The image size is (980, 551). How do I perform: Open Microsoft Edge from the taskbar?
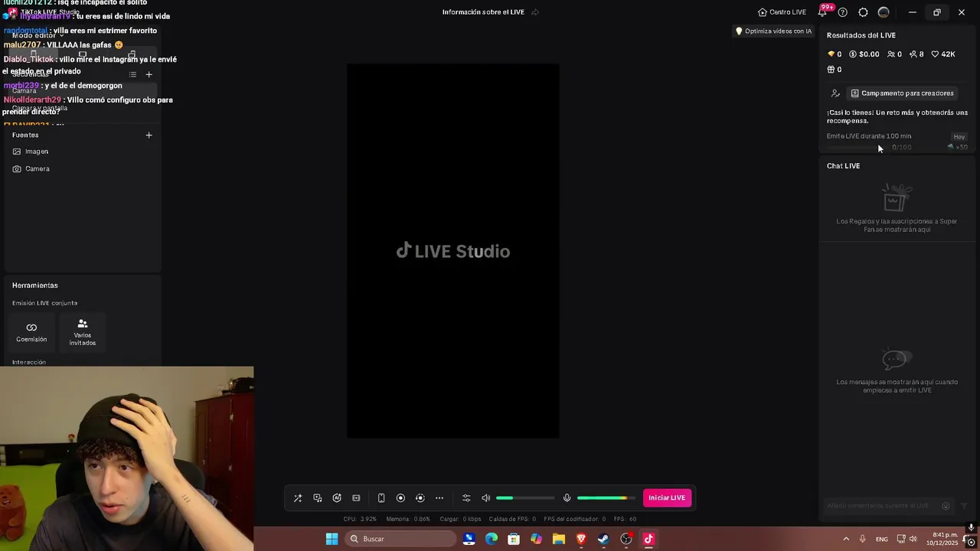(492, 539)
